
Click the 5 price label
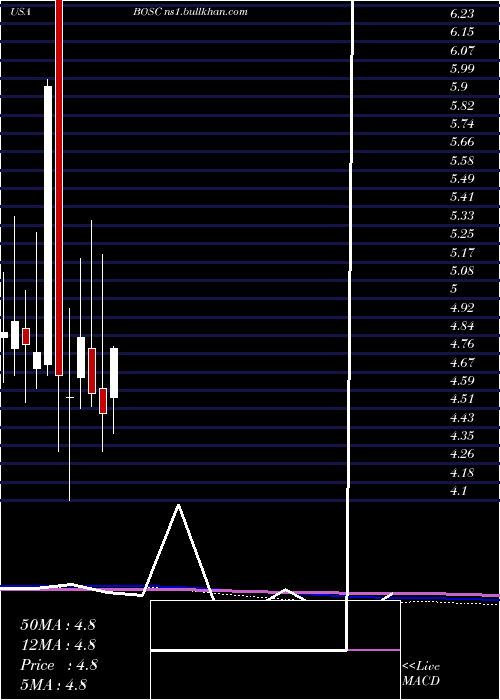(x=454, y=289)
